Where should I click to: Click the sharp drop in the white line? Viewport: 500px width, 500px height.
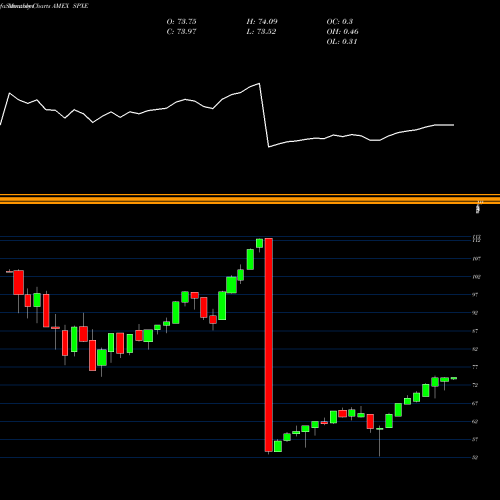point(264,115)
